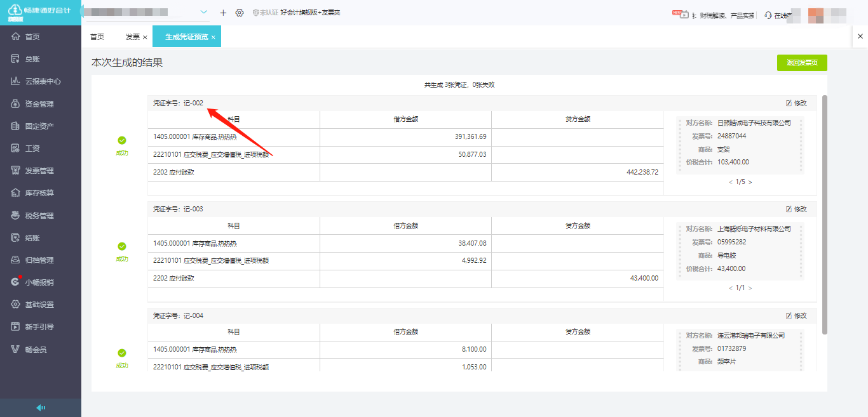Open settings gear icon in top bar
Screen dimensions: 868x417
240,13
